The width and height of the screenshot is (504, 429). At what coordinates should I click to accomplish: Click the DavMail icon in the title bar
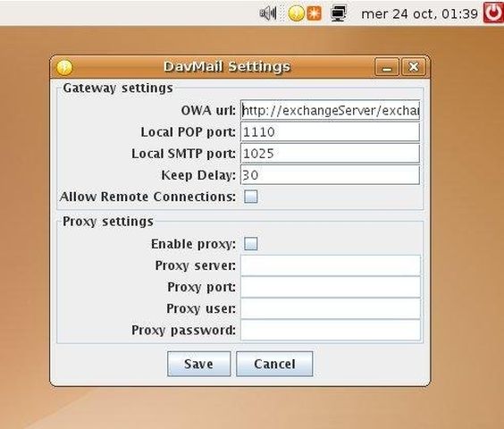(x=64, y=67)
